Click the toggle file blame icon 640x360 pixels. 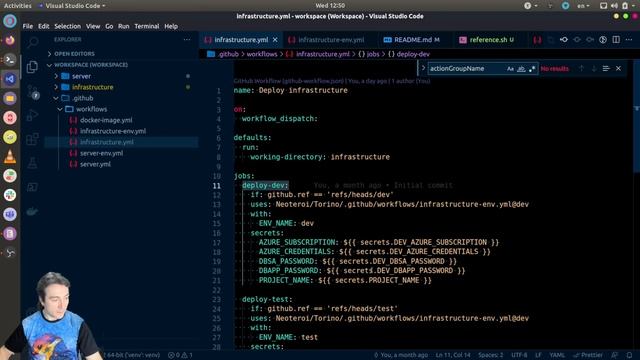603,40
